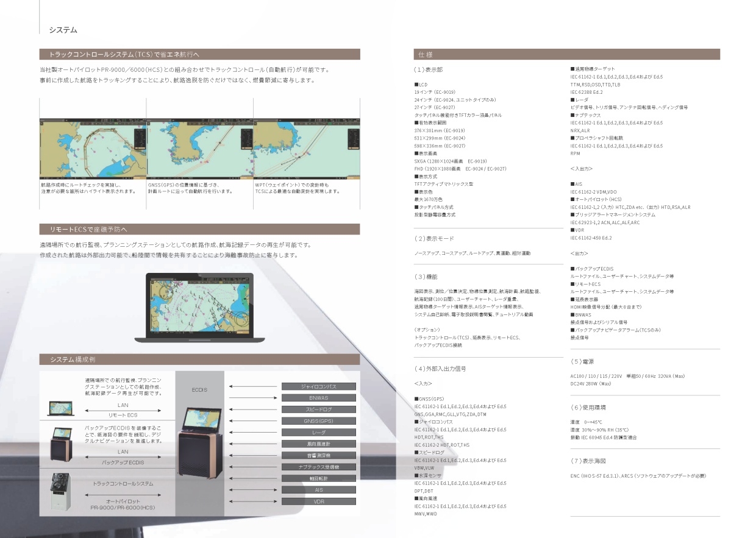Click the remote ECS laptop icon in system diagram
The image size is (756, 538).
59,407
